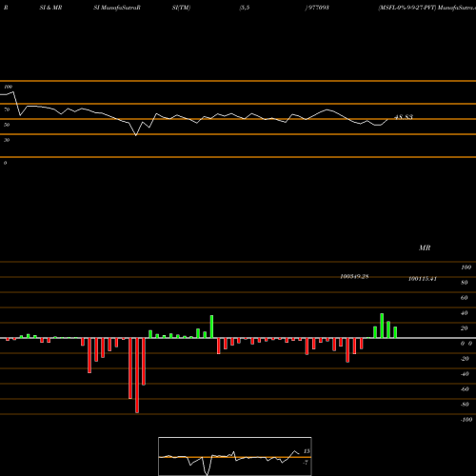
Task: Click the value label '100349.28'
Action: (x=354, y=276)
